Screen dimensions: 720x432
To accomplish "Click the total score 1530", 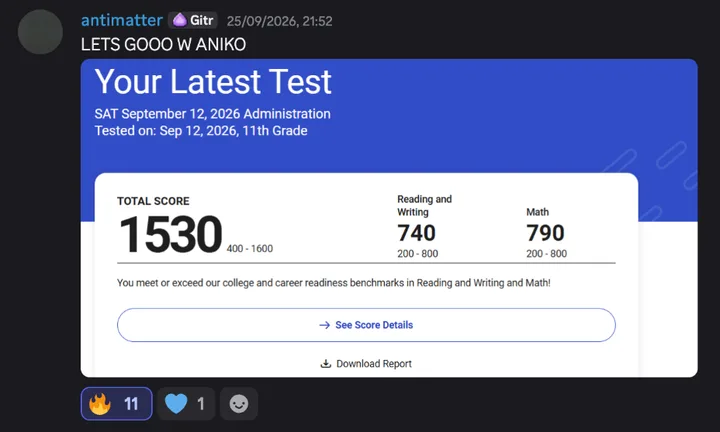I will click(x=170, y=235).
